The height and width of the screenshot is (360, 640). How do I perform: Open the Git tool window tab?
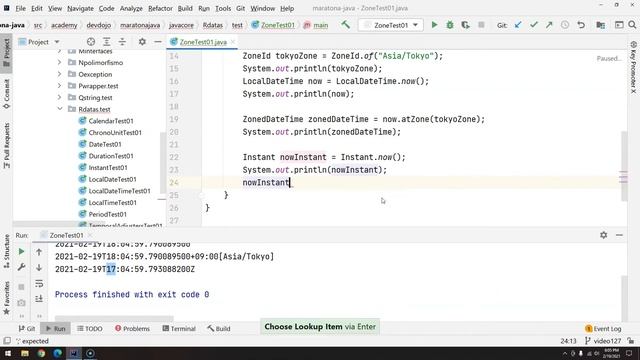27,328
